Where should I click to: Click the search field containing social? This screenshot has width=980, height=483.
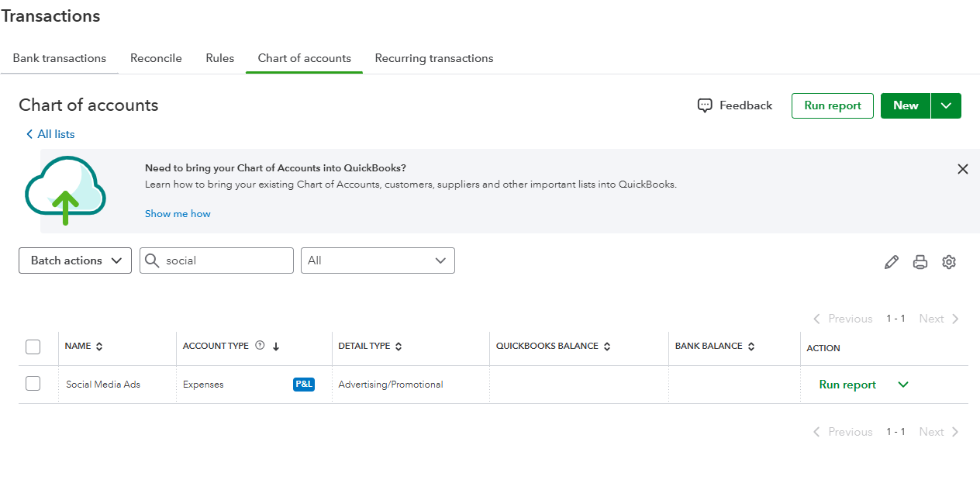(x=225, y=260)
